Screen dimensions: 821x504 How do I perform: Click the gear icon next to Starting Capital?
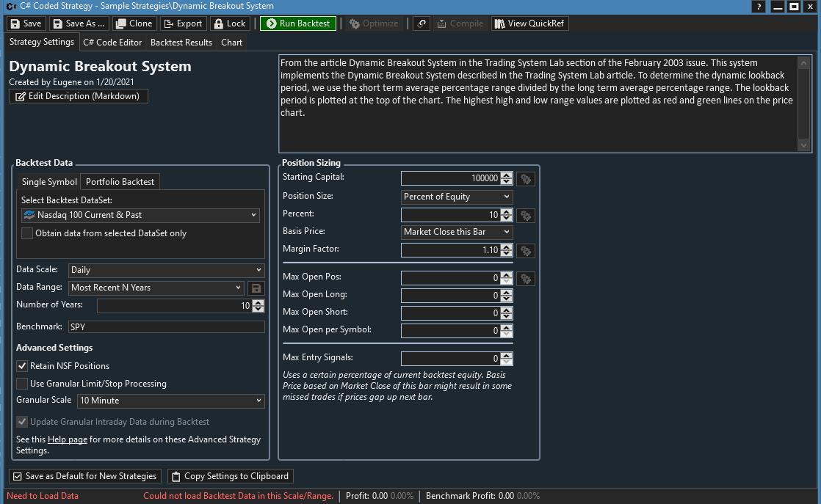(526, 178)
